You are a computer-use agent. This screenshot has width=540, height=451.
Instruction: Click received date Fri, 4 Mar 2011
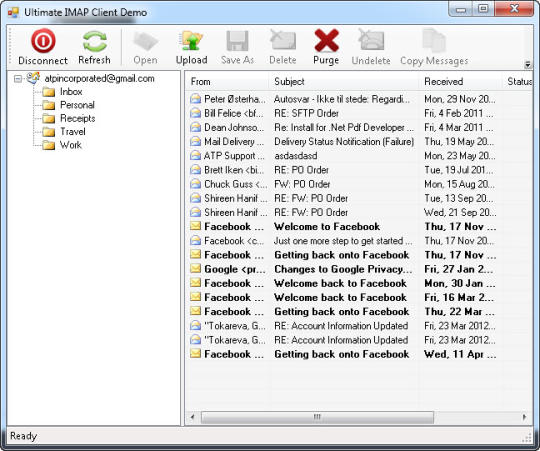click(458, 127)
